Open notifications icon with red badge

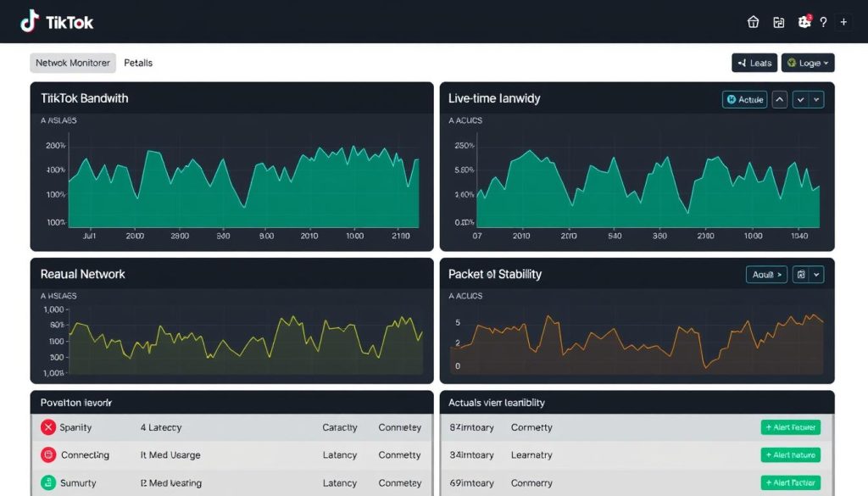(804, 21)
